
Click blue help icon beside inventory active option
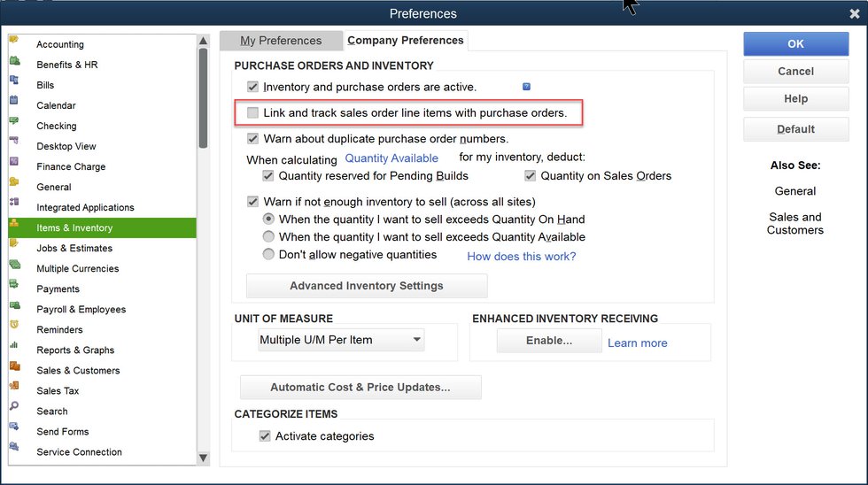click(x=526, y=87)
